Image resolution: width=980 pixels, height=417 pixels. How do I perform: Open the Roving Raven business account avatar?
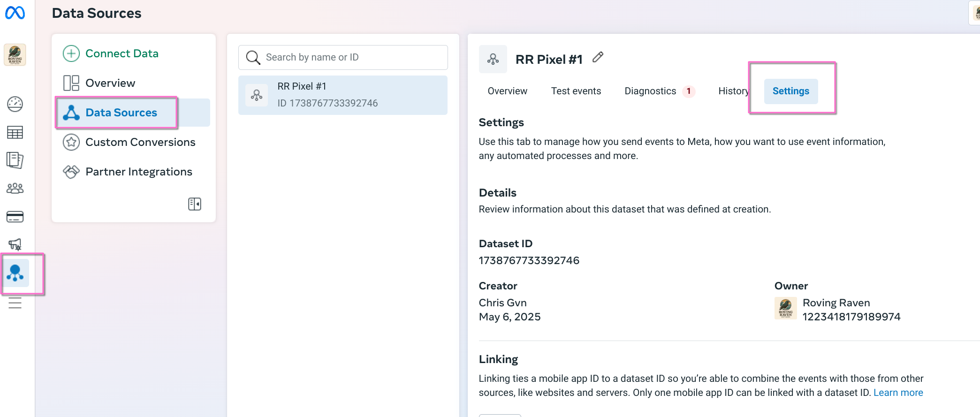[x=15, y=55]
